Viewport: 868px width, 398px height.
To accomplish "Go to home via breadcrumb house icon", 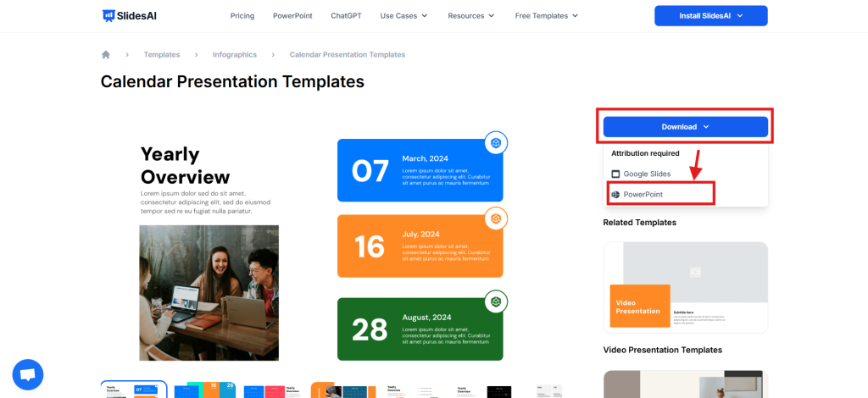I will 106,55.
